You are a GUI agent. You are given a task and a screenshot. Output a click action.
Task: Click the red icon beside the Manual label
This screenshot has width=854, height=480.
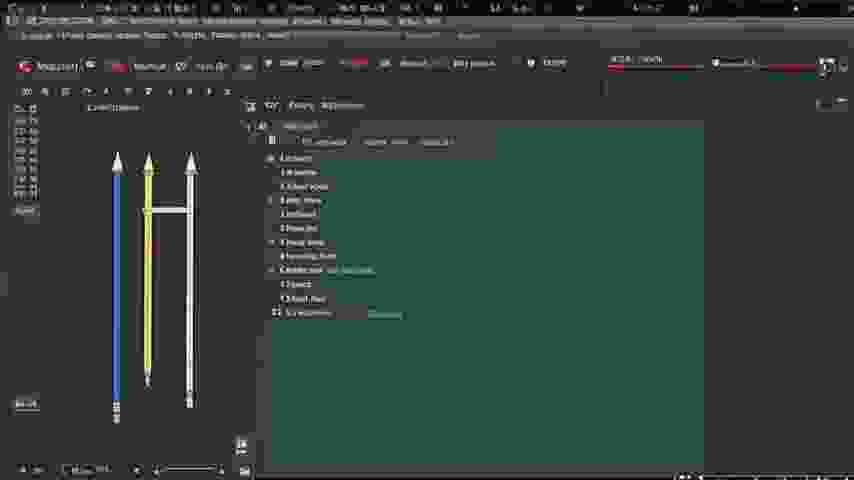pyautogui.click(x=118, y=66)
